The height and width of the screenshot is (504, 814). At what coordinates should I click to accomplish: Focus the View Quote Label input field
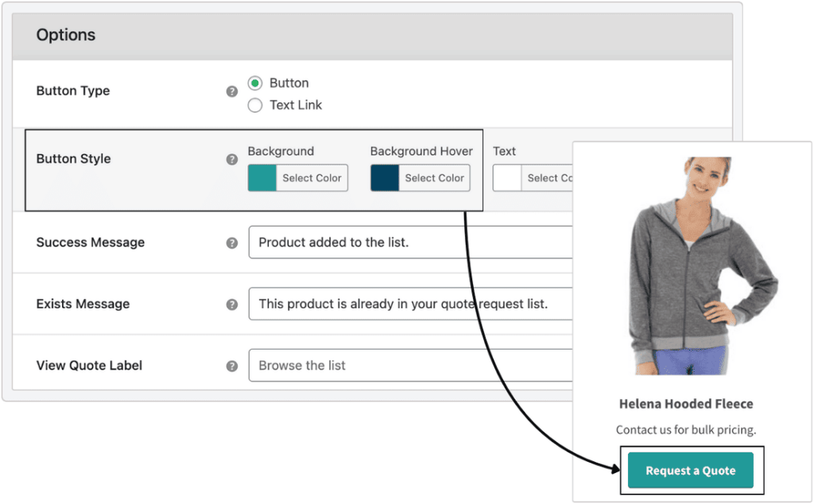411,366
